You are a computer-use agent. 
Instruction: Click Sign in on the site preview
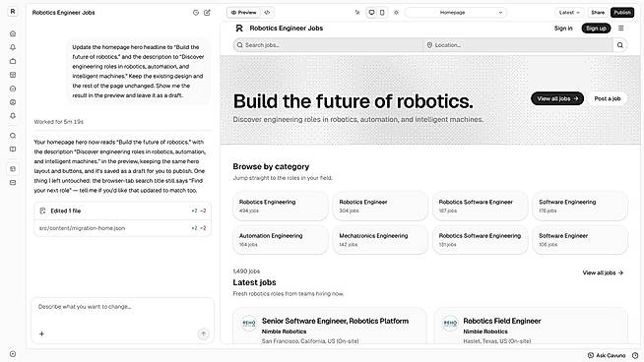click(x=563, y=29)
